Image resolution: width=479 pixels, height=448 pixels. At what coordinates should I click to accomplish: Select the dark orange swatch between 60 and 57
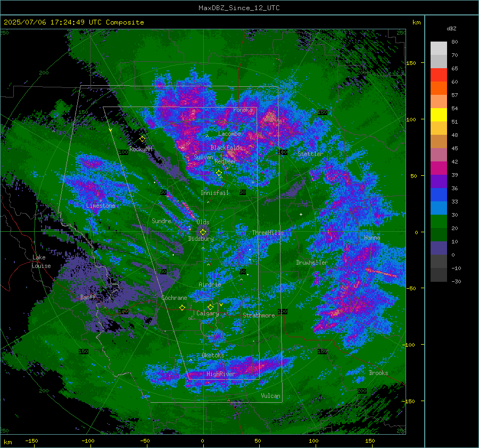click(x=439, y=88)
